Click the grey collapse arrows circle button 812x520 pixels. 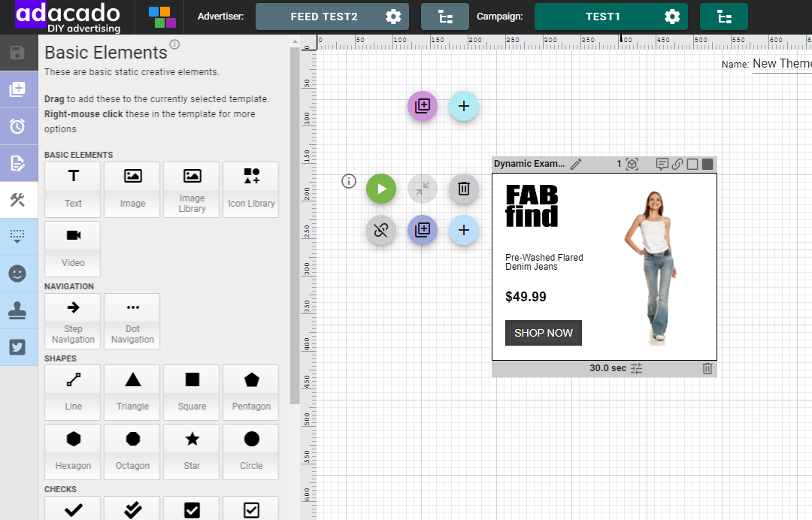(x=423, y=189)
